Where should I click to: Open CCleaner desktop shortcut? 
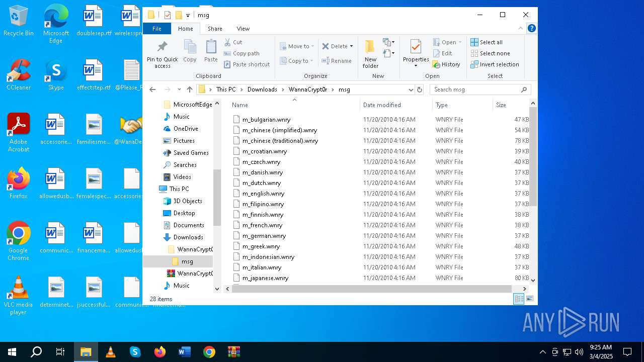(19, 75)
